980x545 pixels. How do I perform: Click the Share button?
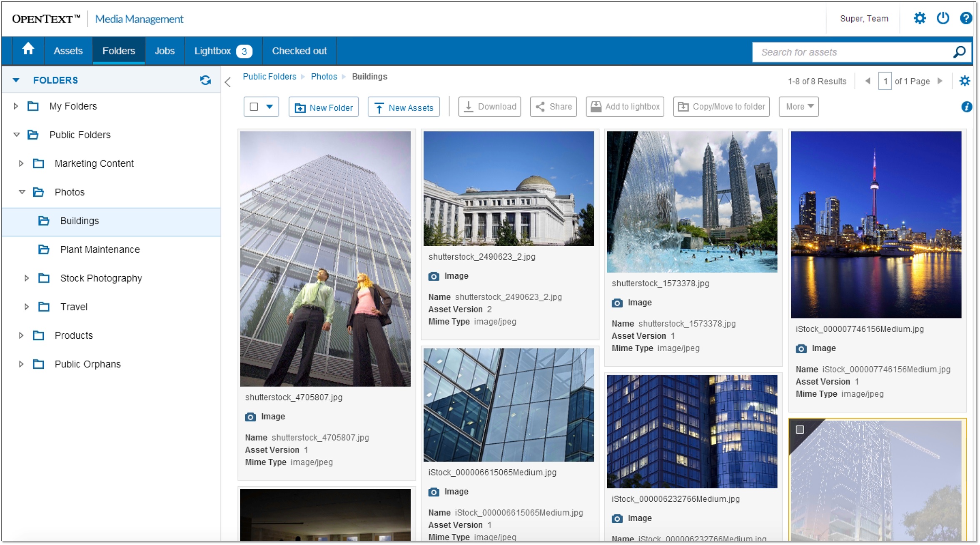[553, 107]
